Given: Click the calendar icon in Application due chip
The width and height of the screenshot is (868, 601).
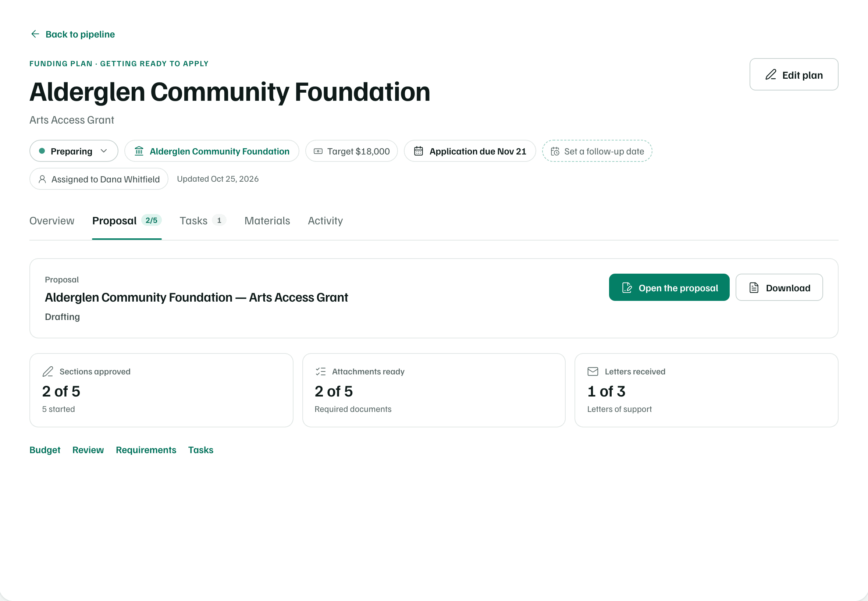Looking at the screenshot, I should [419, 151].
